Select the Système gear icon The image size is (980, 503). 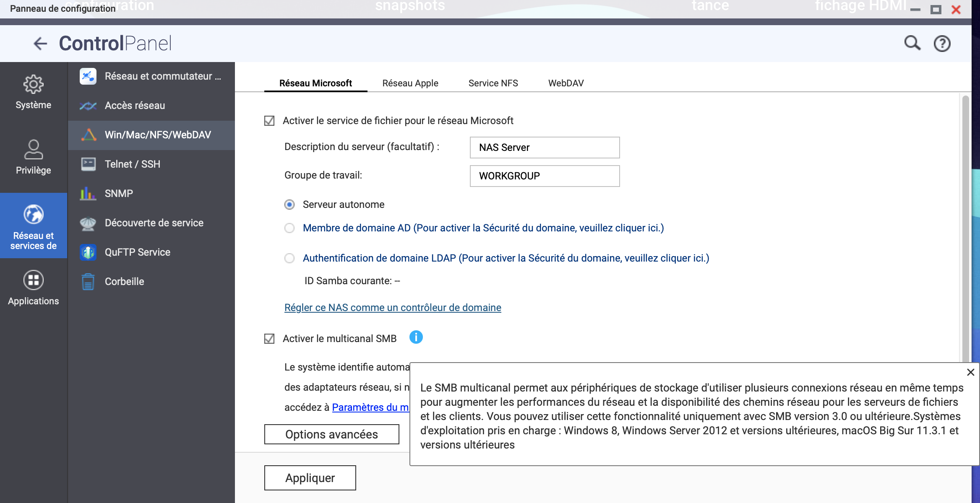click(x=34, y=84)
